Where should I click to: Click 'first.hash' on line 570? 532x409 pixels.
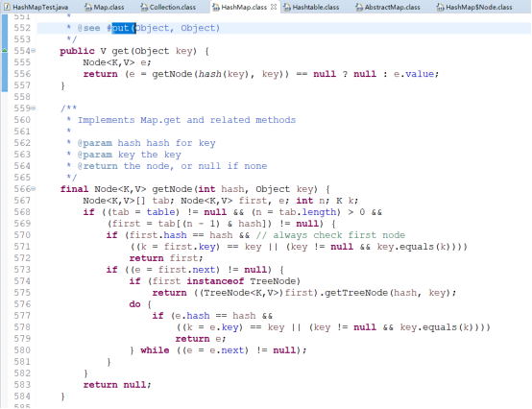158,235
